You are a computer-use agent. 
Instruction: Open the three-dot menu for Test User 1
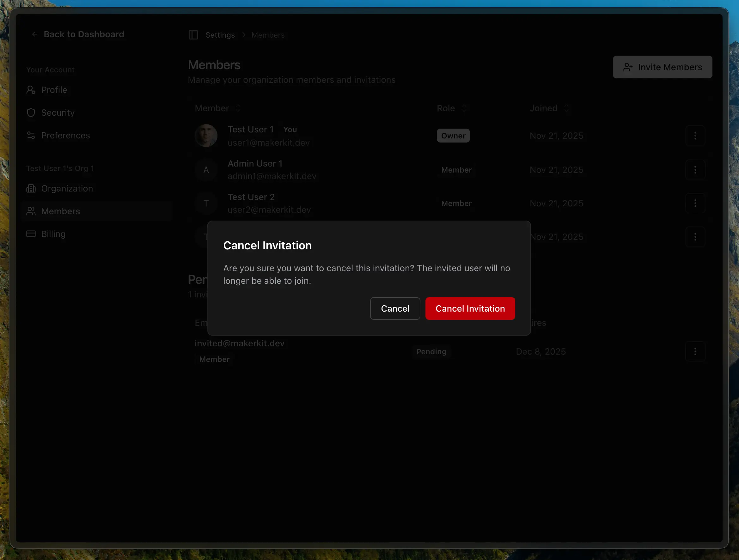pos(695,136)
